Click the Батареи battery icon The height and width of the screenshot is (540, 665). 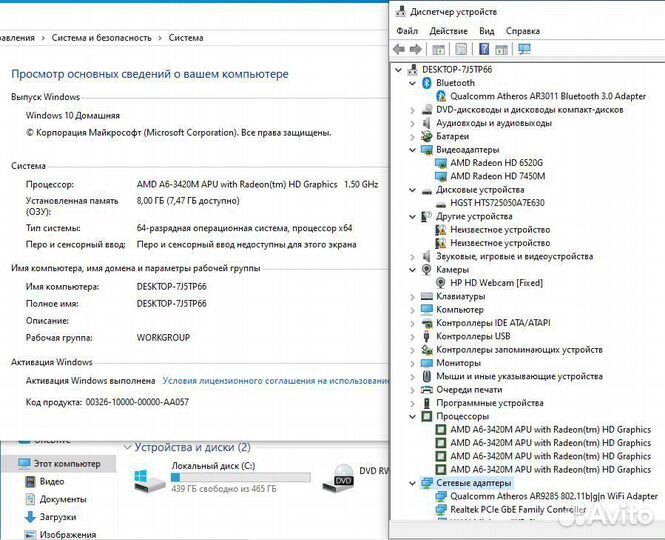click(x=426, y=136)
